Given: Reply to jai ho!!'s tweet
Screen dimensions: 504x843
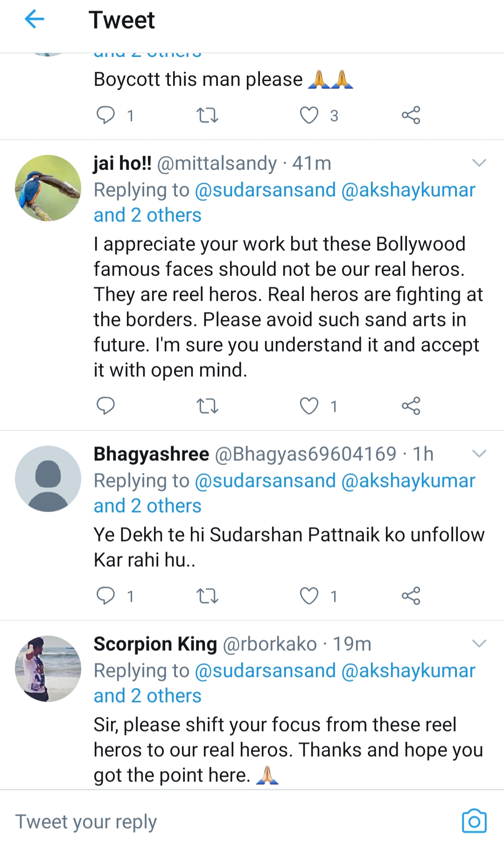Looking at the screenshot, I should point(105,406).
